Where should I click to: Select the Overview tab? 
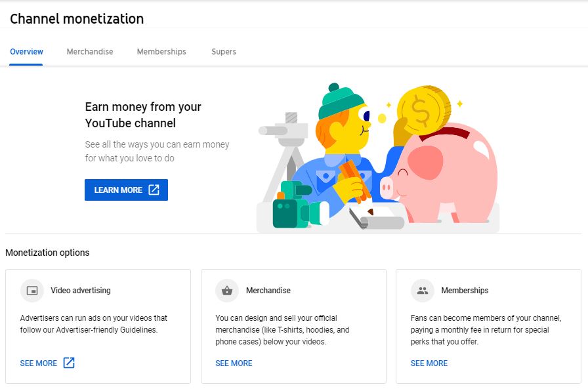click(26, 52)
